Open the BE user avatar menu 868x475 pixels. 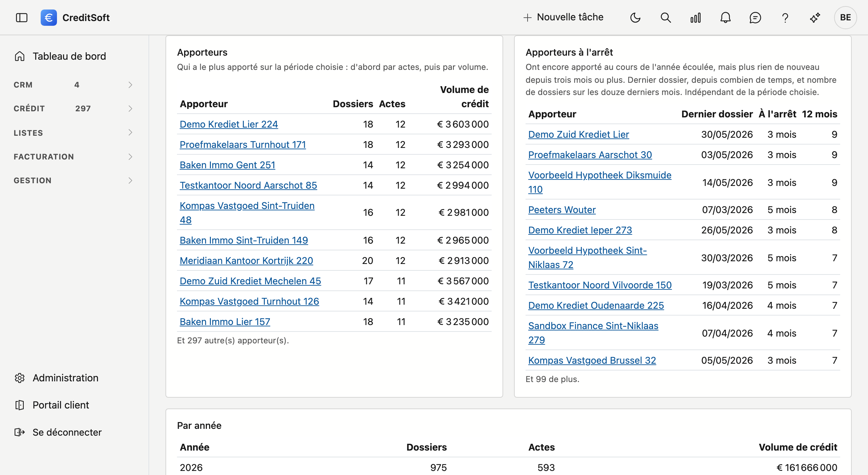coord(845,18)
